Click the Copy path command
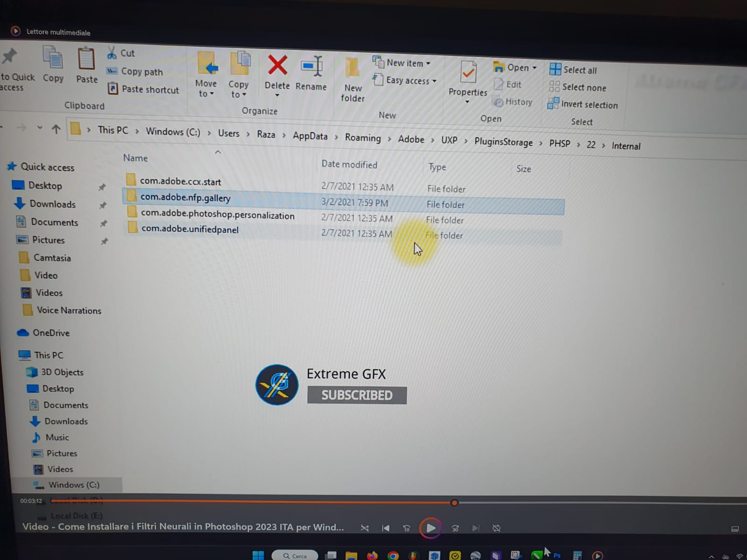The width and height of the screenshot is (747, 560). pos(135,71)
